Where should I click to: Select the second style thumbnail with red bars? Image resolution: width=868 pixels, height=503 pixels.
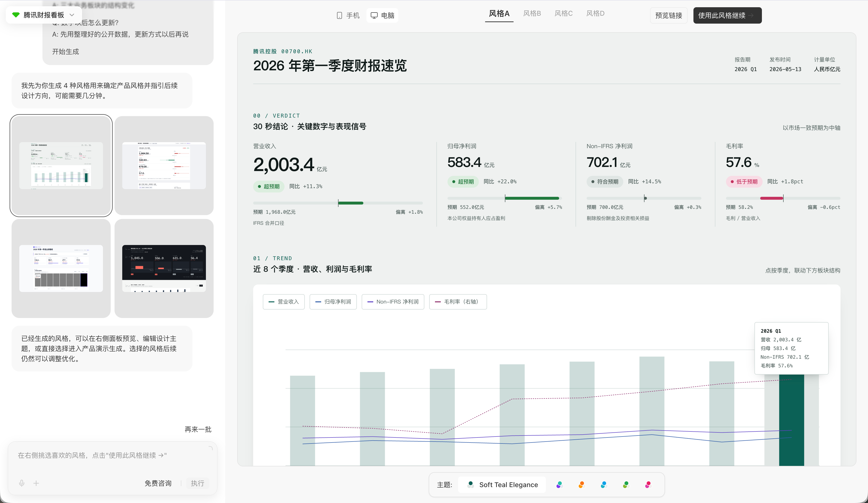(x=164, y=165)
